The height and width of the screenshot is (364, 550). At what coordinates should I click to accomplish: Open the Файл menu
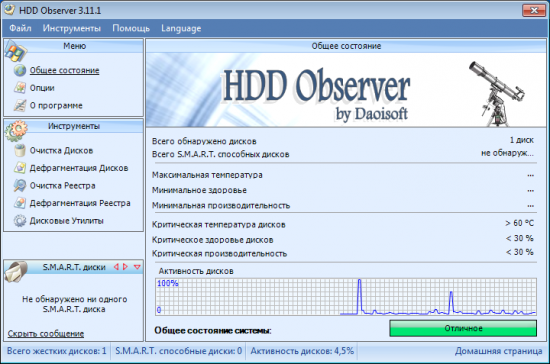coord(20,28)
